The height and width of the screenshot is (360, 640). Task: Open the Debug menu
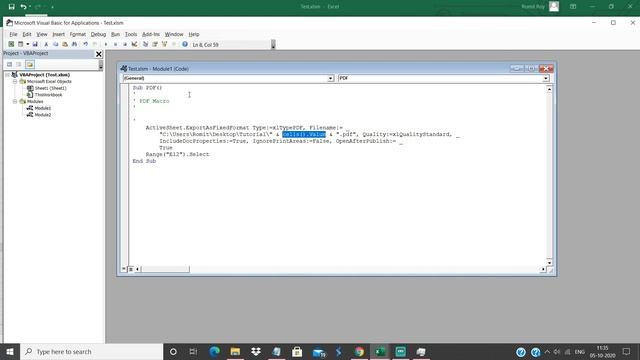tap(98, 34)
